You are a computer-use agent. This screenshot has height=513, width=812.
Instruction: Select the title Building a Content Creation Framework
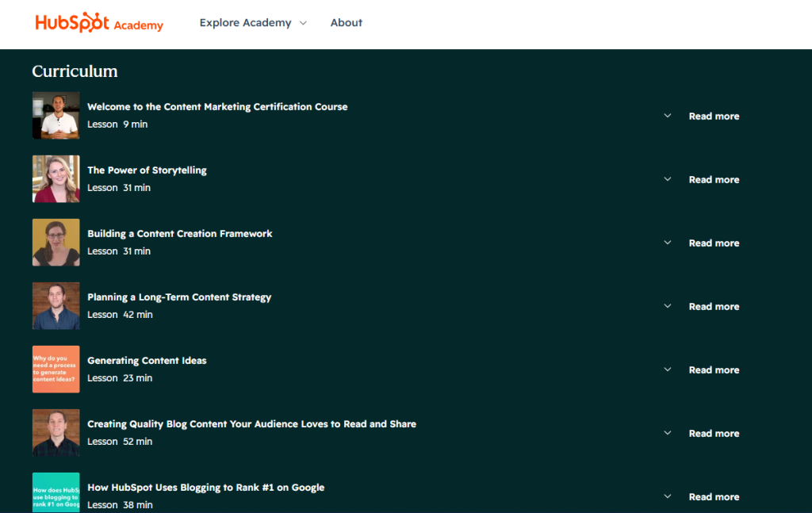(x=180, y=233)
